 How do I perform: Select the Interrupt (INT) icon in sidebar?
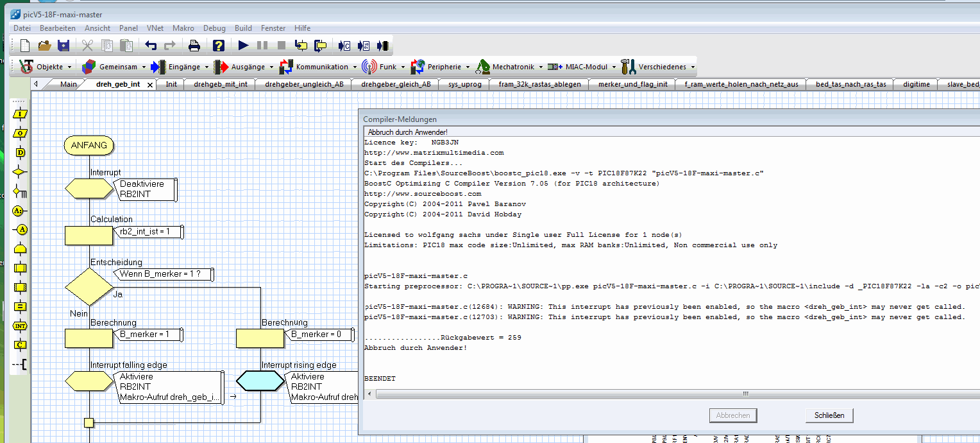coord(21,326)
